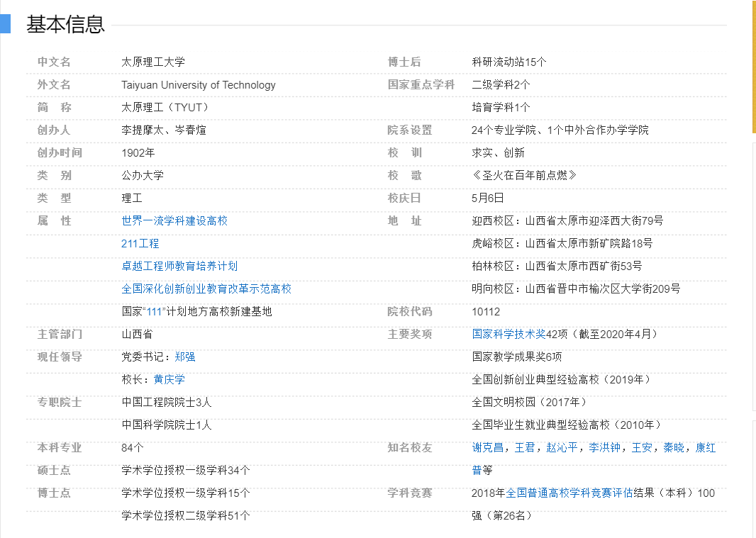Viewport: 756px width, 538px height.
Task: Click the 虎峪校区 address line
Action: coord(562,243)
